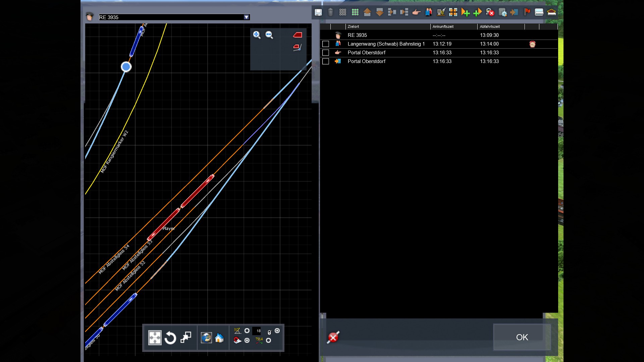Click the red flag marker icon
Image resolution: width=644 pixels, height=362 pixels.
coord(527,12)
